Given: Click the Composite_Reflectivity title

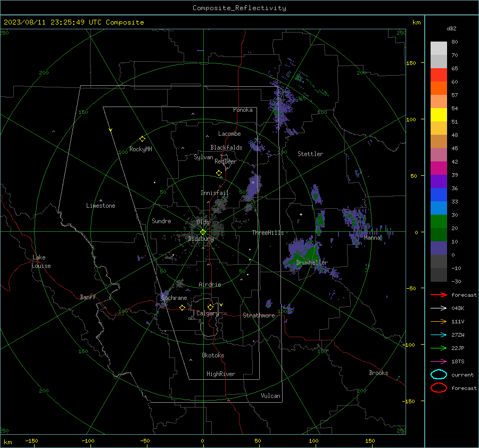Looking at the screenshot, I should pos(240,8).
